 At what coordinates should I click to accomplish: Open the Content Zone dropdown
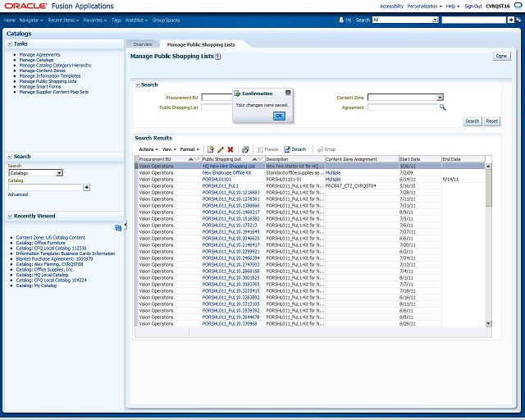(x=440, y=98)
